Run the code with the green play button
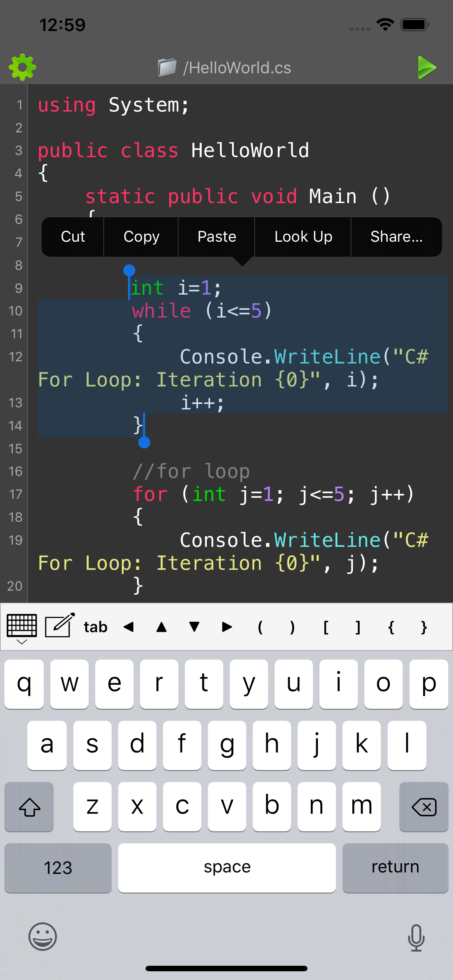The height and width of the screenshot is (980, 453). (x=427, y=67)
